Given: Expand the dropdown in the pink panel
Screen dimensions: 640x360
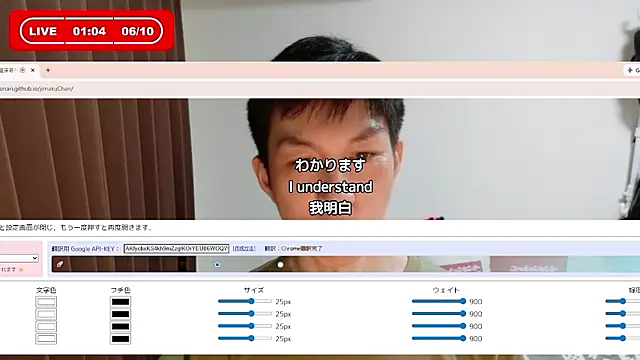Looking at the screenshot, I should (x=19, y=258).
